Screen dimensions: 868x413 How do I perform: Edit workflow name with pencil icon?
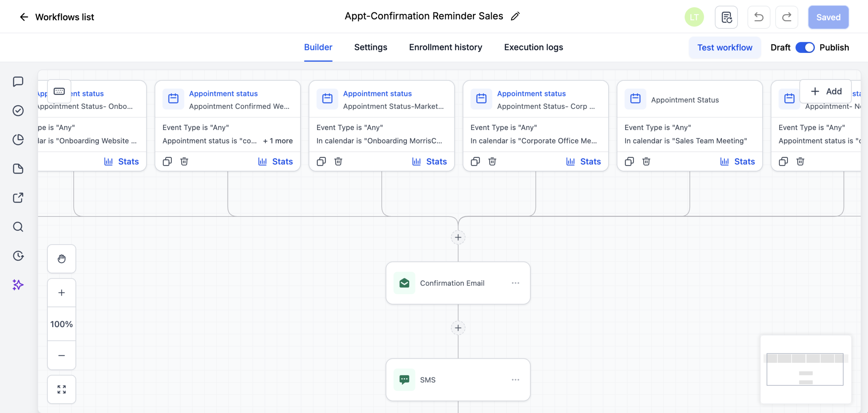(515, 16)
